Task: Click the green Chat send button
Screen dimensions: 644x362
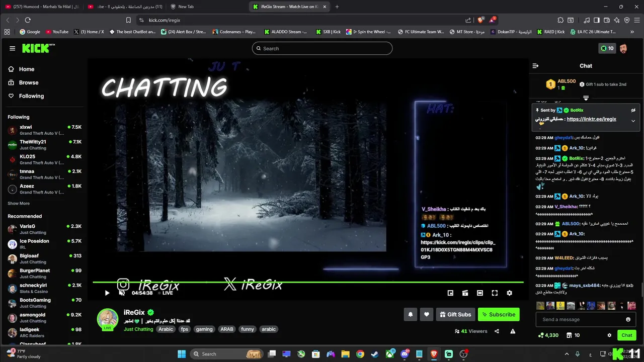Action: [x=627, y=335]
